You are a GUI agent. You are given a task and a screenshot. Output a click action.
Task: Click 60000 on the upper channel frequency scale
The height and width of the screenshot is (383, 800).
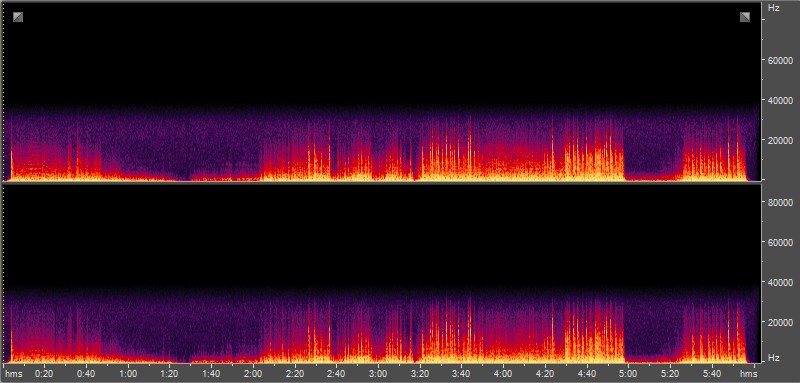pyautogui.click(x=780, y=60)
